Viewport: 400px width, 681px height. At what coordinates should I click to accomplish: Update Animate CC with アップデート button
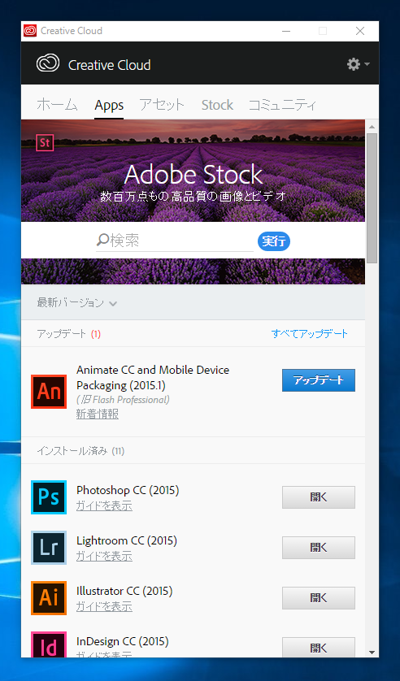318,380
